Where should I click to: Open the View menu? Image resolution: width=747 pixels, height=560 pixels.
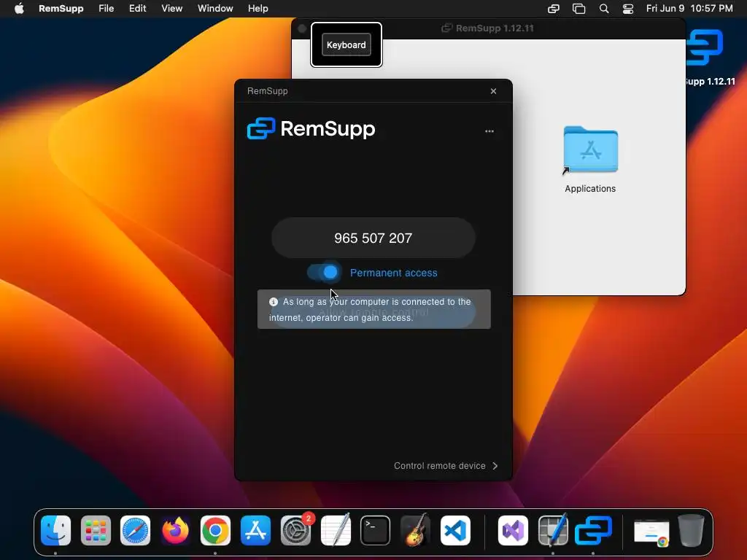tap(171, 9)
